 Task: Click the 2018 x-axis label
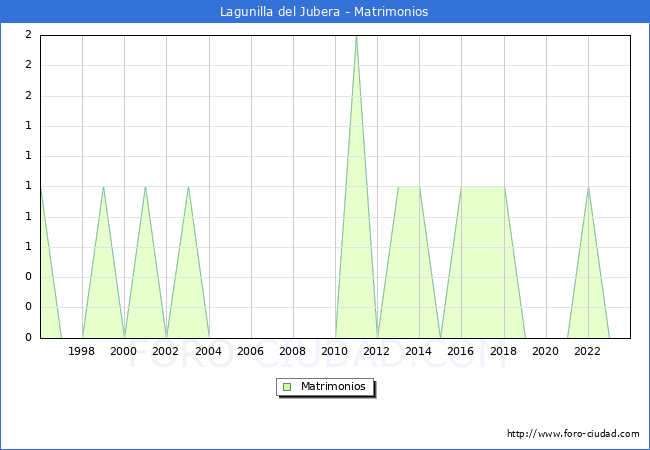click(x=503, y=351)
